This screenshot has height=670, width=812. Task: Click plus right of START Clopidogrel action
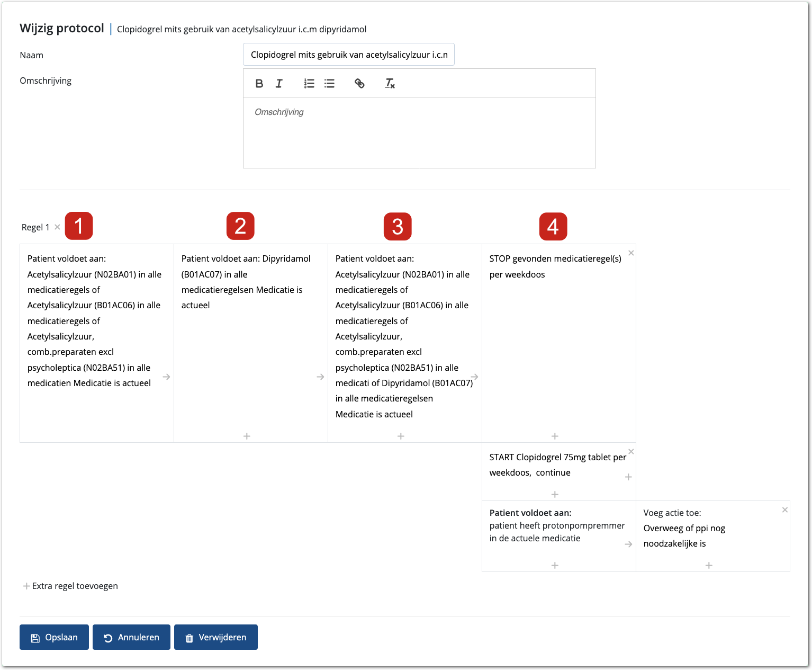[628, 477]
